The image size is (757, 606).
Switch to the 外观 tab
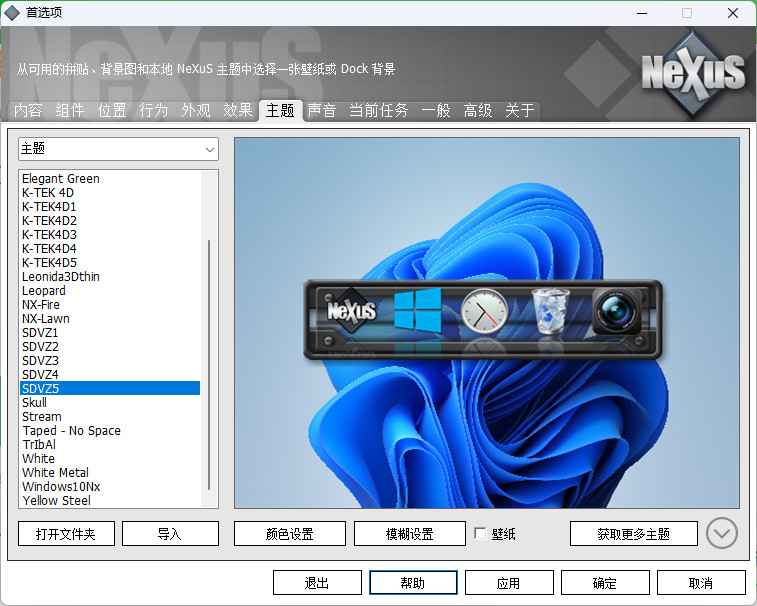(196, 111)
